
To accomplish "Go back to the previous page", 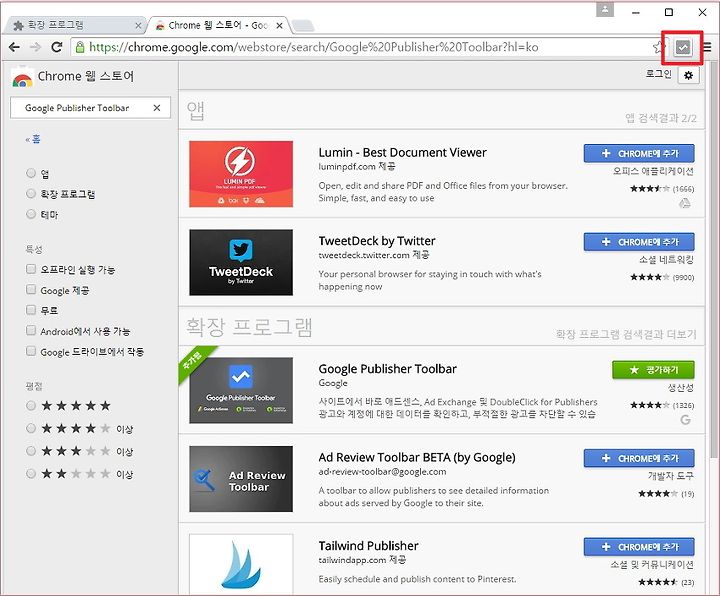I will 14,47.
